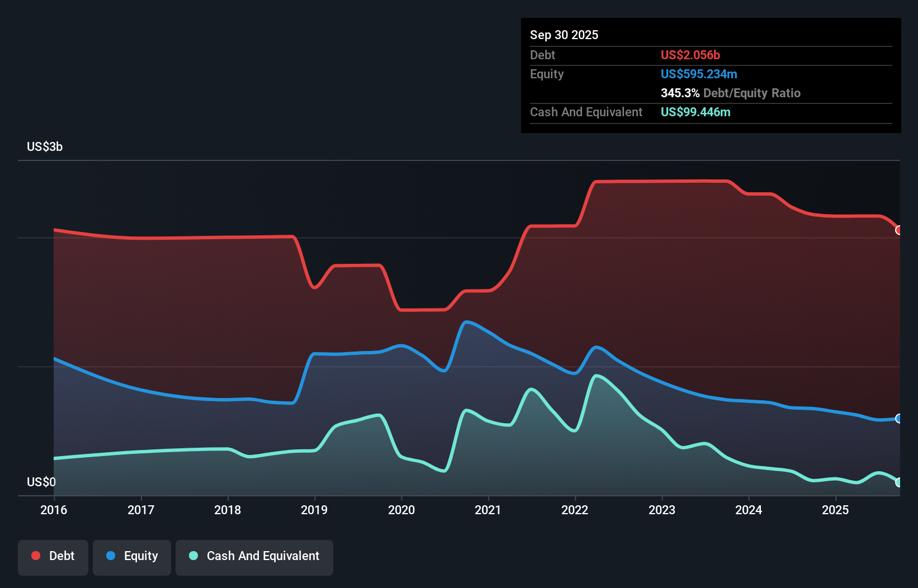The height and width of the screenshot is (588, 918).
Task: Click the blue Equity legend dot
Action: click(111, 556)
